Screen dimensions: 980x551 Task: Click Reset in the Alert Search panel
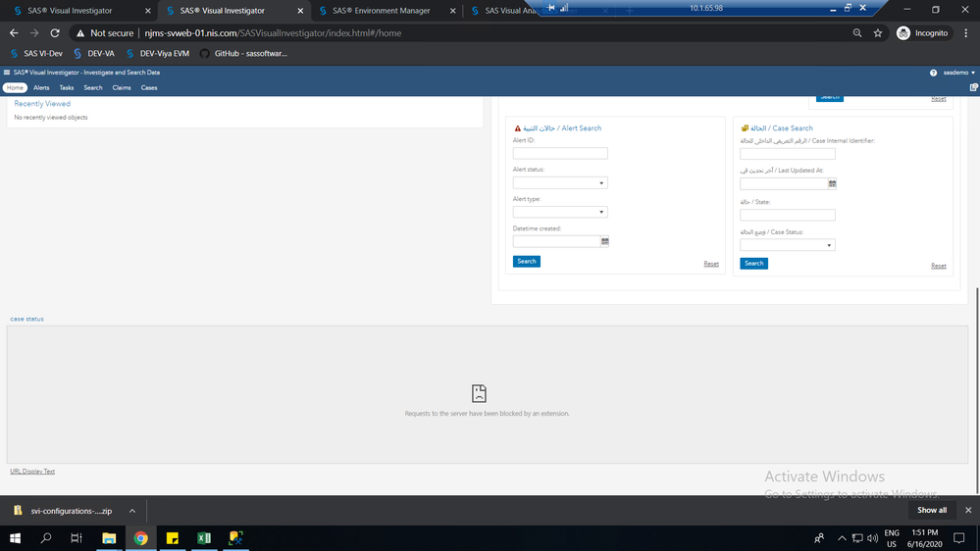point(711,265)
